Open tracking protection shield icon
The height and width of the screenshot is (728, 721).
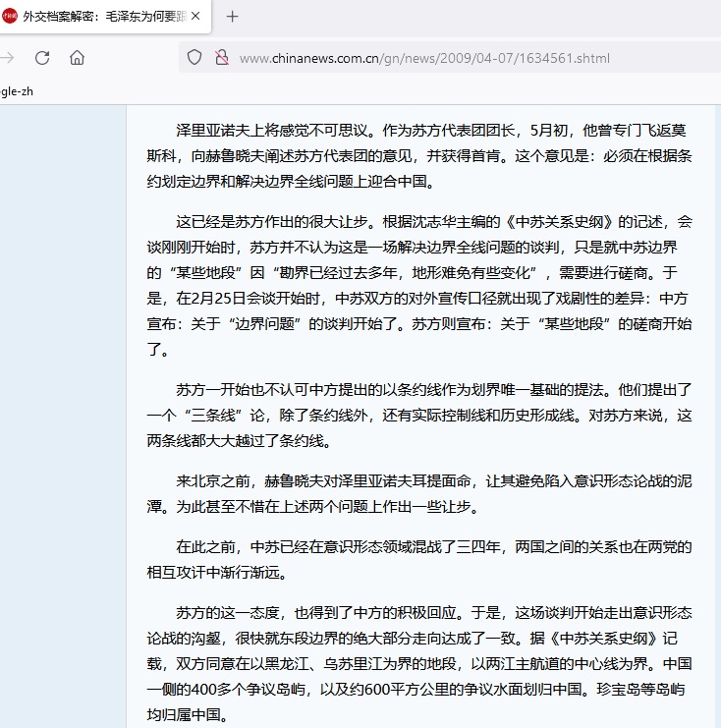click(x=194, y=58)
